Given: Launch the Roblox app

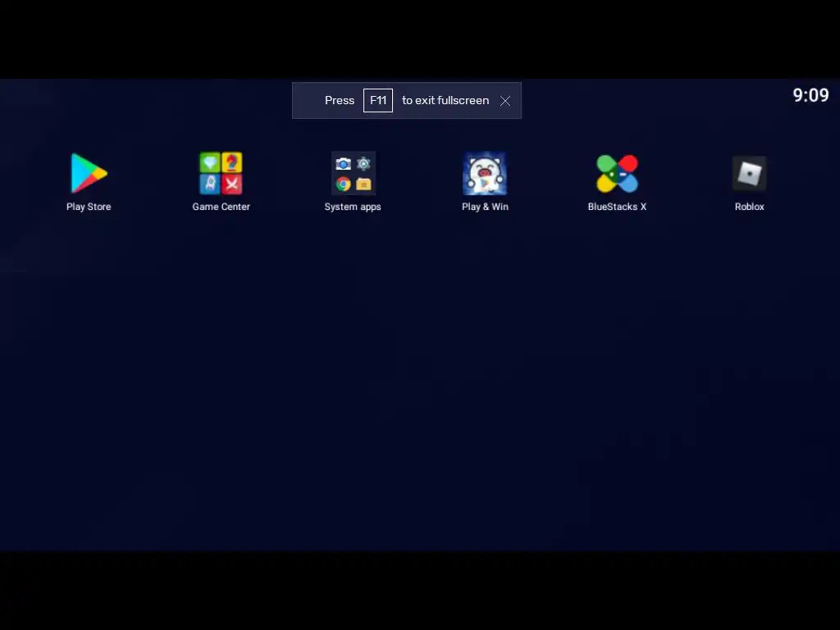Looking at the screenshot, I should pos(750,173).
